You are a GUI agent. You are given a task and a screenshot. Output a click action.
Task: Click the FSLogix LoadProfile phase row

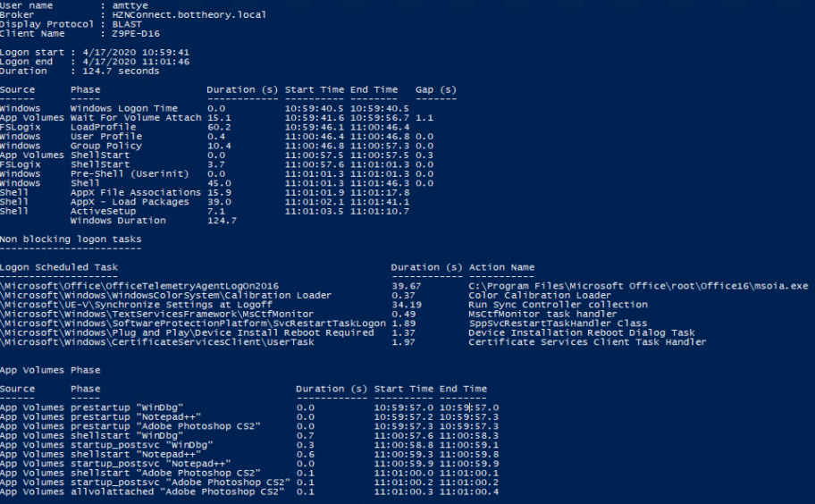pos(205,127)
